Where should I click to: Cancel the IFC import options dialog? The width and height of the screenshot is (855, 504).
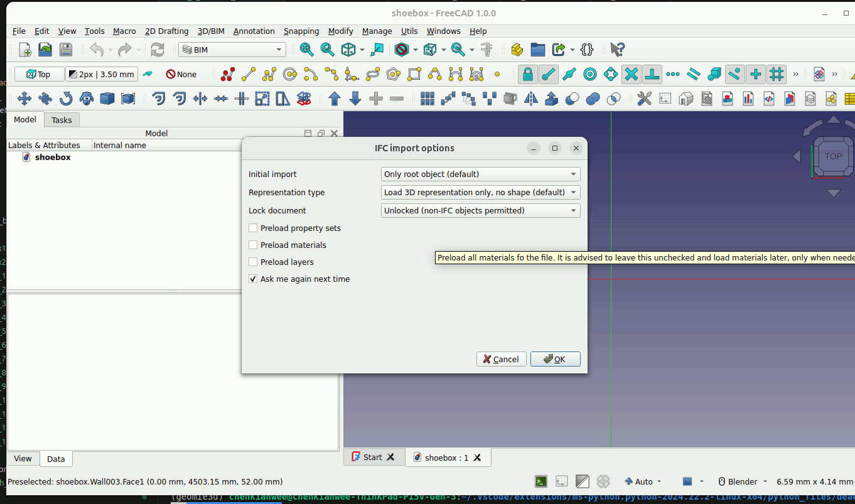501,359
